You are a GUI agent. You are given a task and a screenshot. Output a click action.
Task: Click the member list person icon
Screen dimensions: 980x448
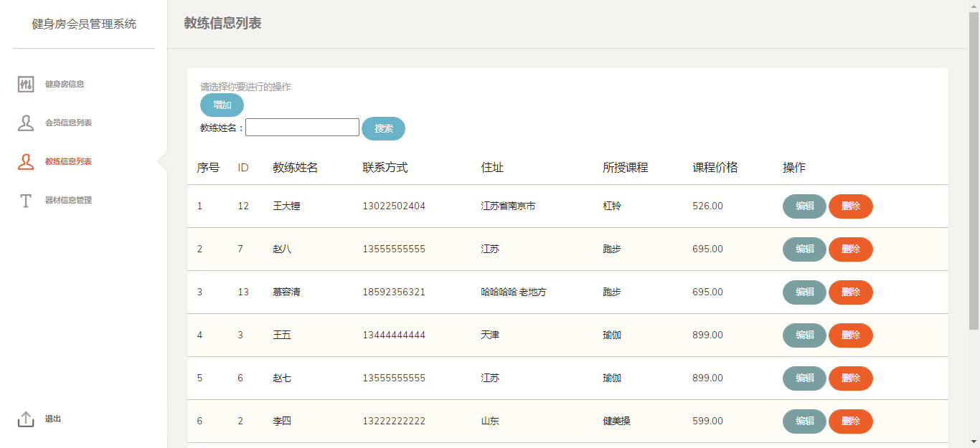[x=26, y=123]
